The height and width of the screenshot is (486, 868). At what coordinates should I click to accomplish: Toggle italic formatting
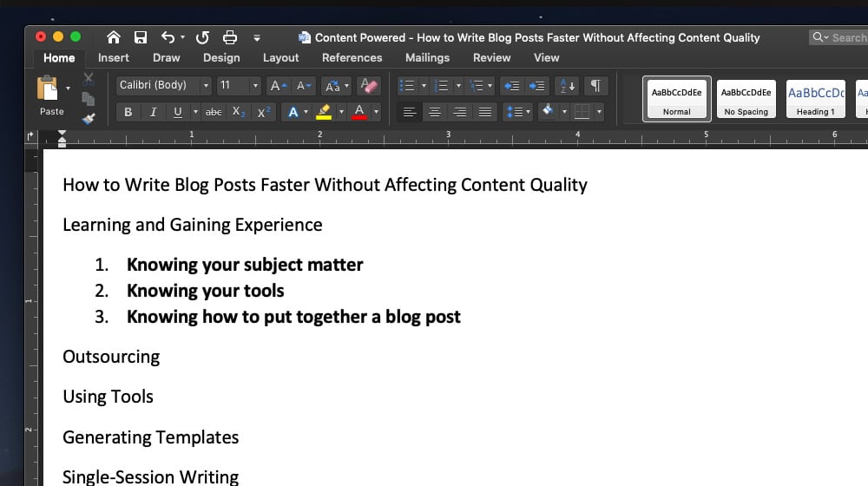[x=154, y=112]
